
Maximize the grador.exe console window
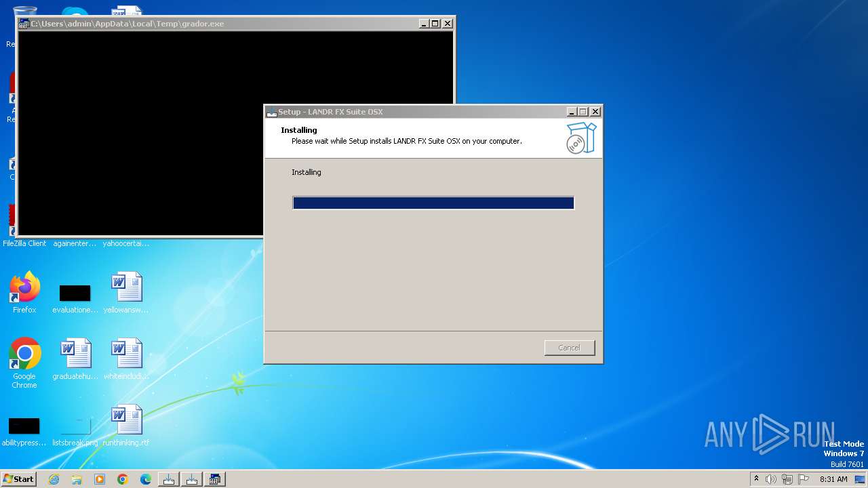pyautogui.click(x=435, y=23)
